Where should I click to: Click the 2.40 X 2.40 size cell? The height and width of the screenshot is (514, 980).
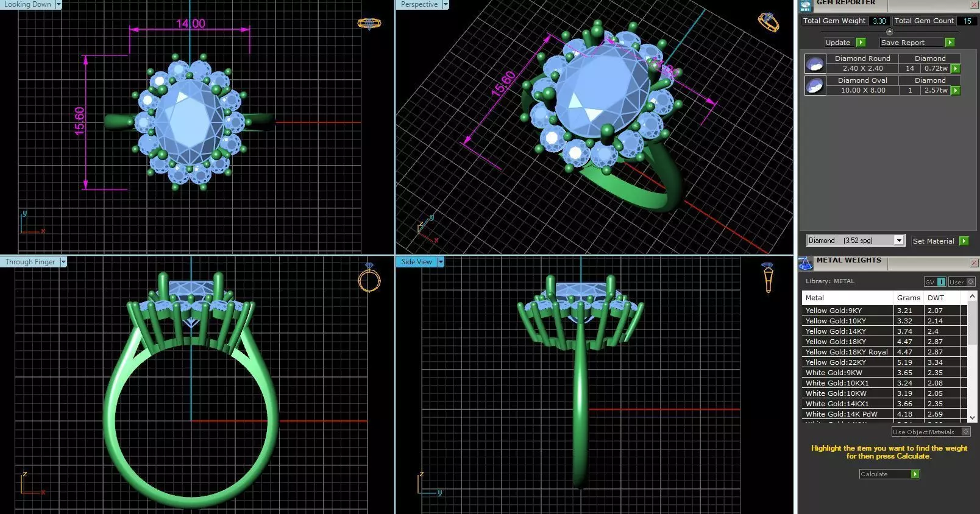(x=862, y=68)
